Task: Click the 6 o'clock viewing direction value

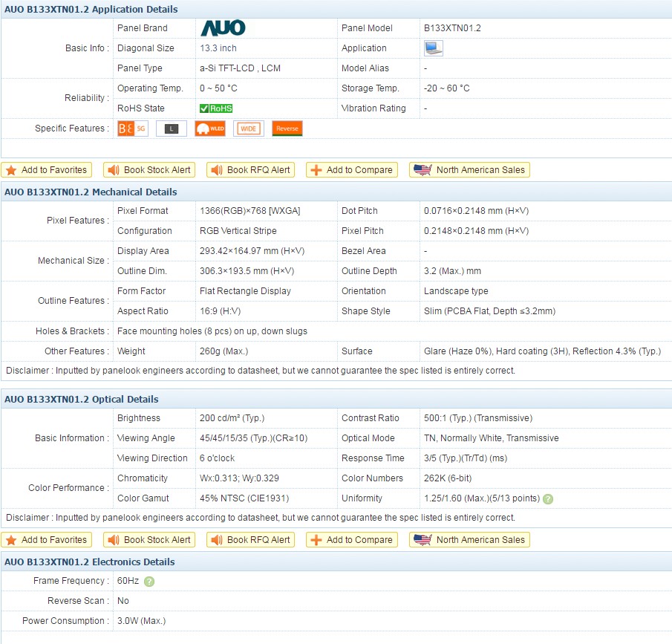Action: point(217,458)
